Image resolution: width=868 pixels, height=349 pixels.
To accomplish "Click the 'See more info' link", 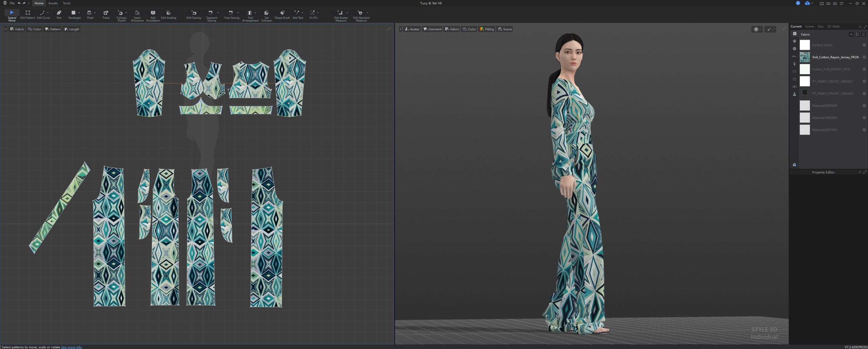I will tap(71, 347).
